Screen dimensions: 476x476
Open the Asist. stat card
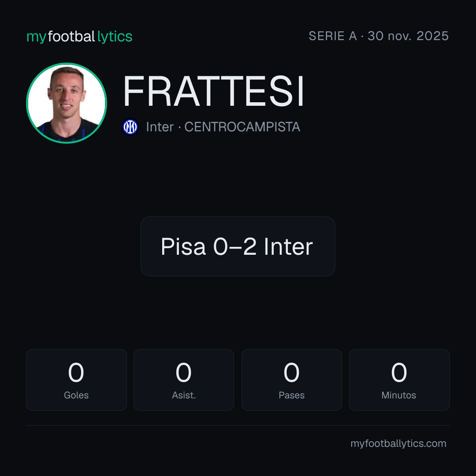click(x=184, y=380)
